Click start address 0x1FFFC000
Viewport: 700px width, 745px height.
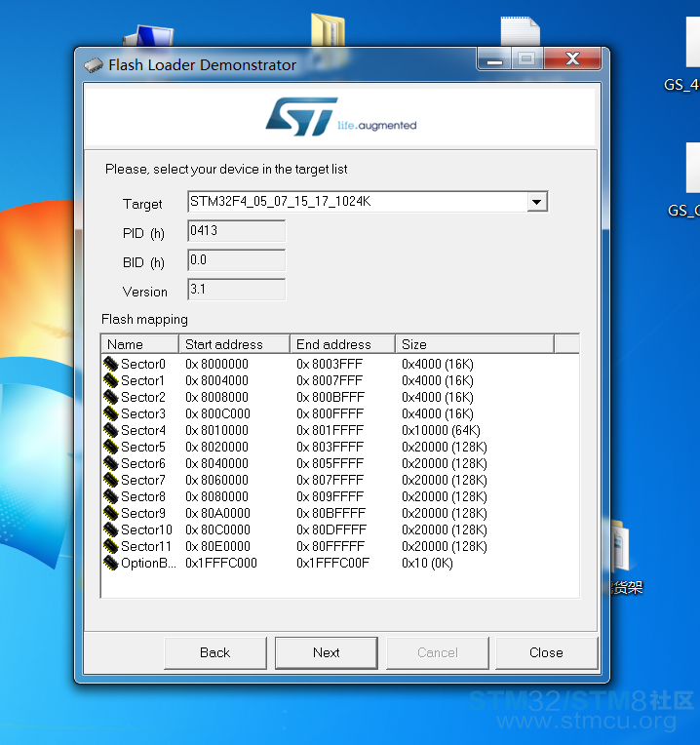tap(221, 563)
